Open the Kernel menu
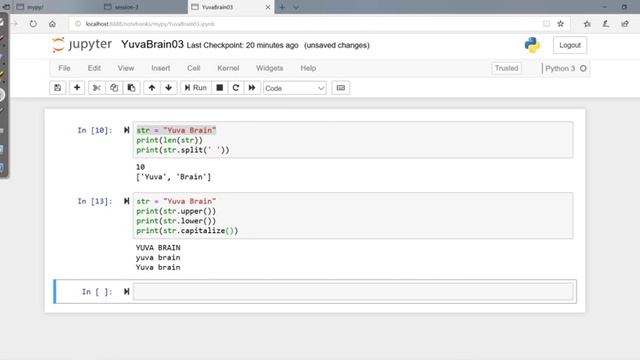The height and width of the screenshot is (360, 640). tap(228, 68)
